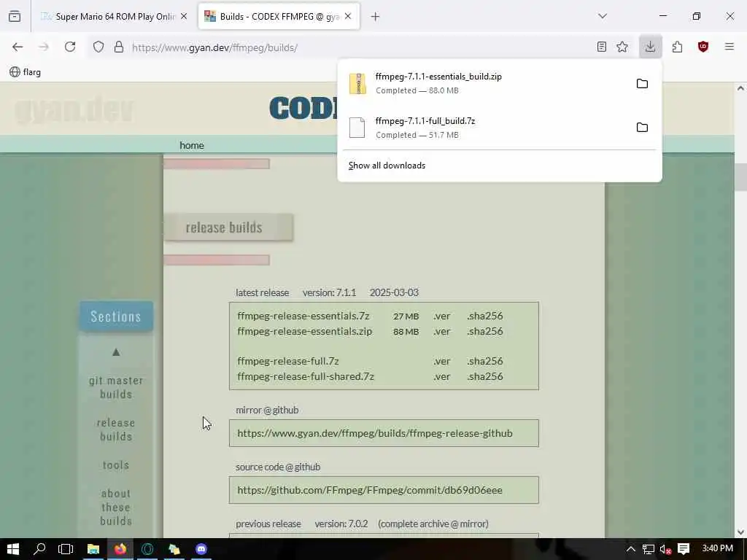Close the Super Mario 64 ROM tab

coord(184,16)
